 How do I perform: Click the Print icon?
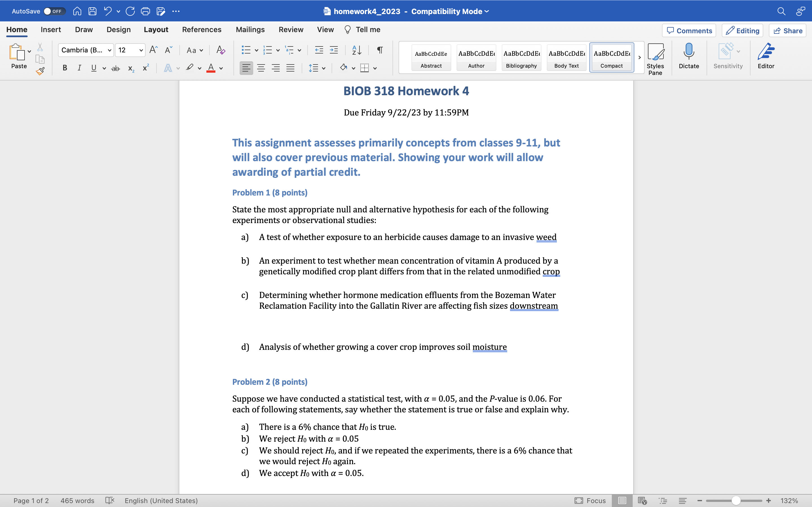click(x=145, y=11)
